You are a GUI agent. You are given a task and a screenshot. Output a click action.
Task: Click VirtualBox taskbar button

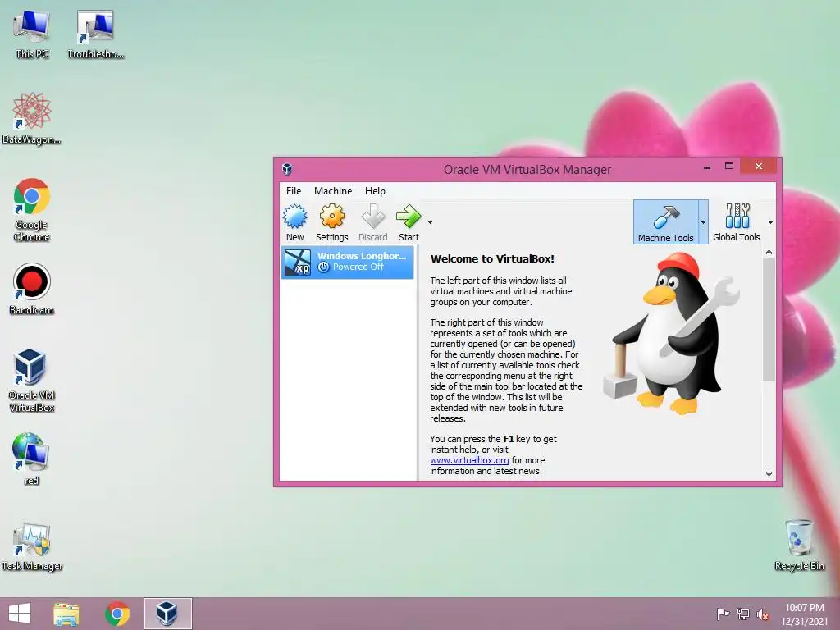[x=167, y=614]
